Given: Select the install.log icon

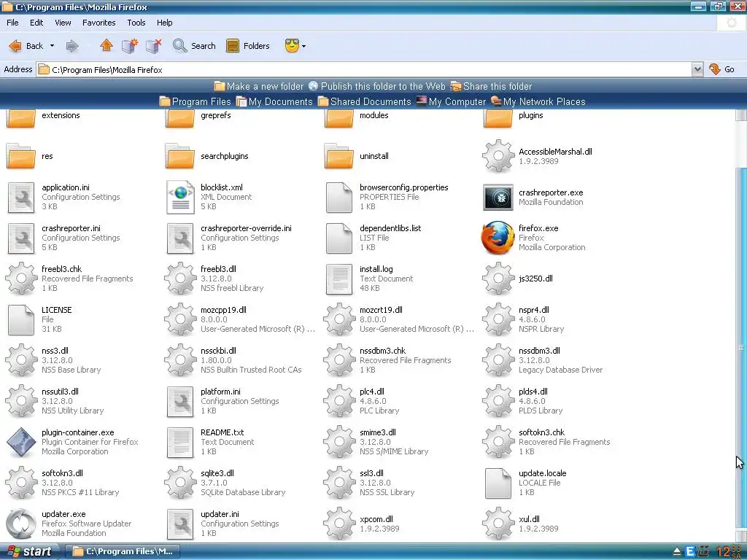Looking at the screenshot, I should [339, 279].
